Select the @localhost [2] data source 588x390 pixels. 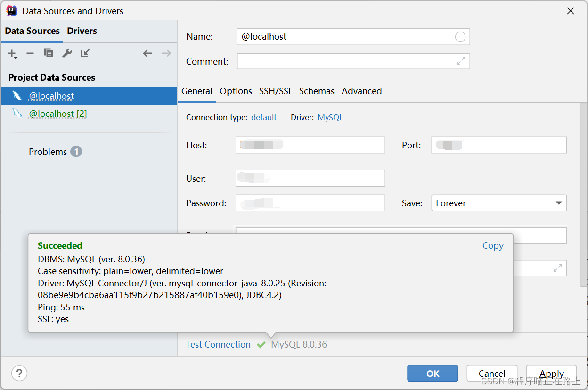tap(89, 114)
